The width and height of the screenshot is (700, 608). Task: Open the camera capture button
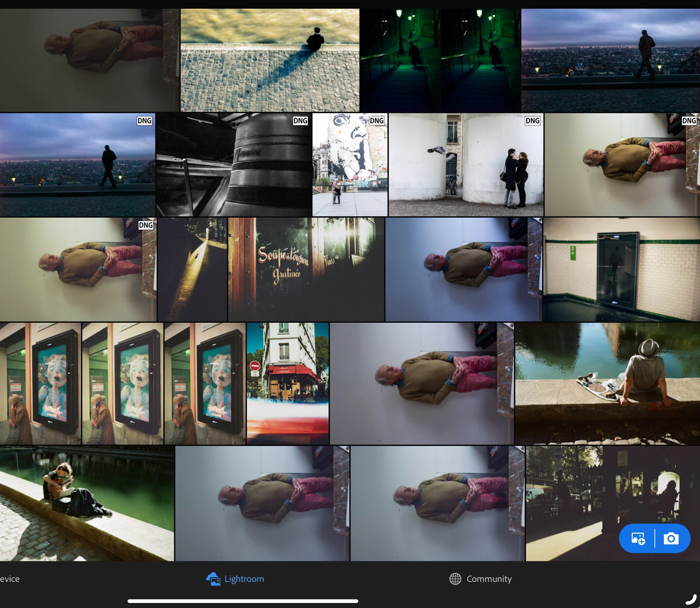pyautogui.click(x=671, y=538)
